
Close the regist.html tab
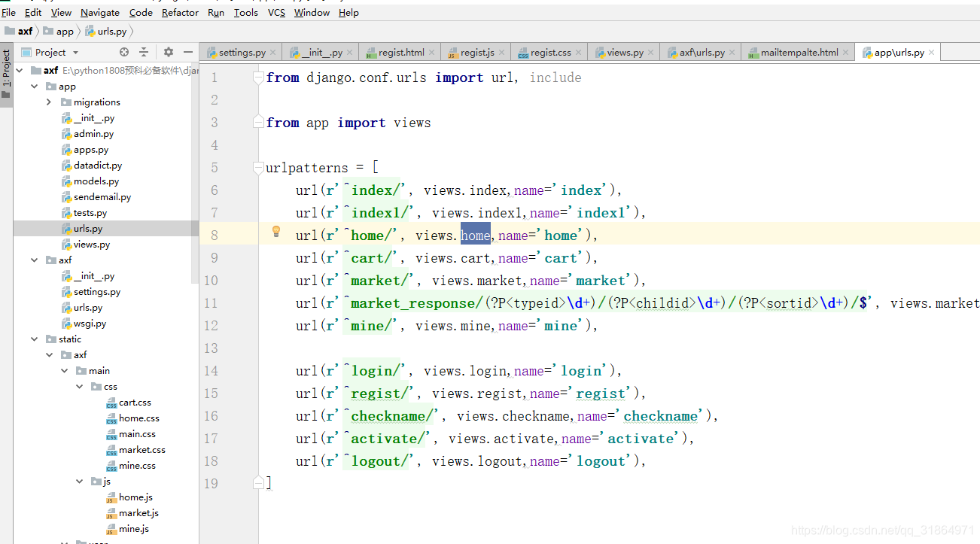(433, 53)
